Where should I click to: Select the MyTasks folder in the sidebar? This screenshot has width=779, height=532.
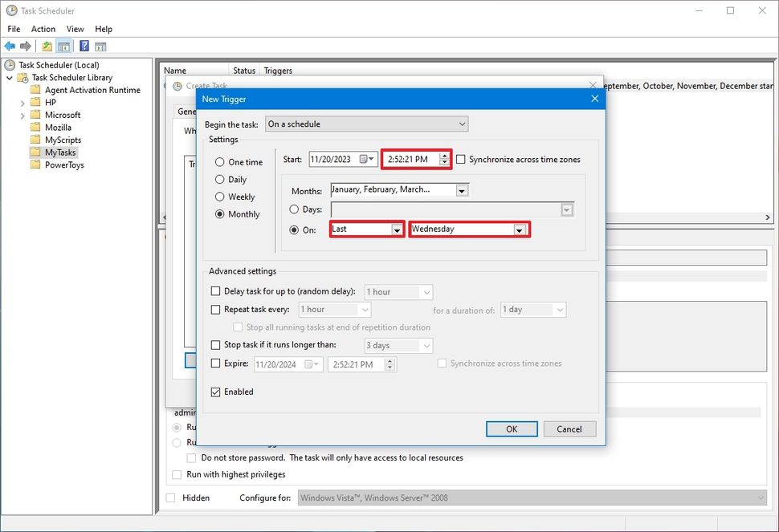coord(59,152)
